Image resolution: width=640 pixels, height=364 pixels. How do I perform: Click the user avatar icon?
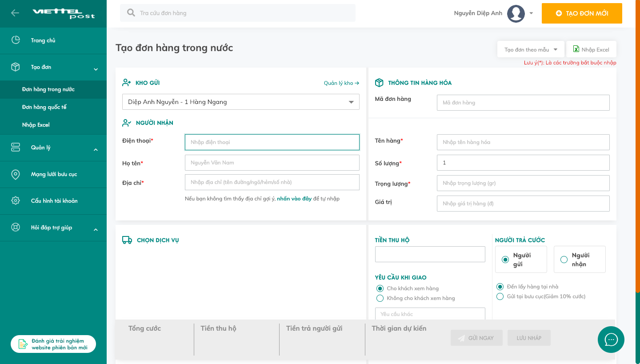[x=516, y=13]
